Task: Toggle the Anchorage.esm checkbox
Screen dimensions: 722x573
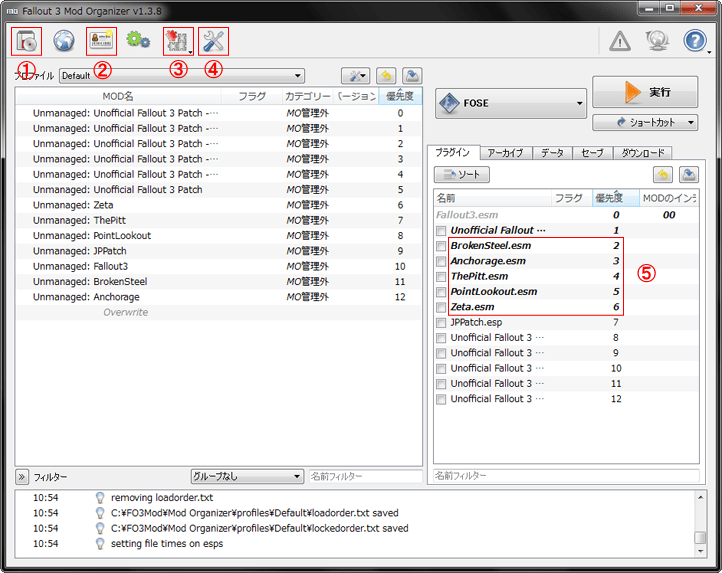Action: (441, 261)
